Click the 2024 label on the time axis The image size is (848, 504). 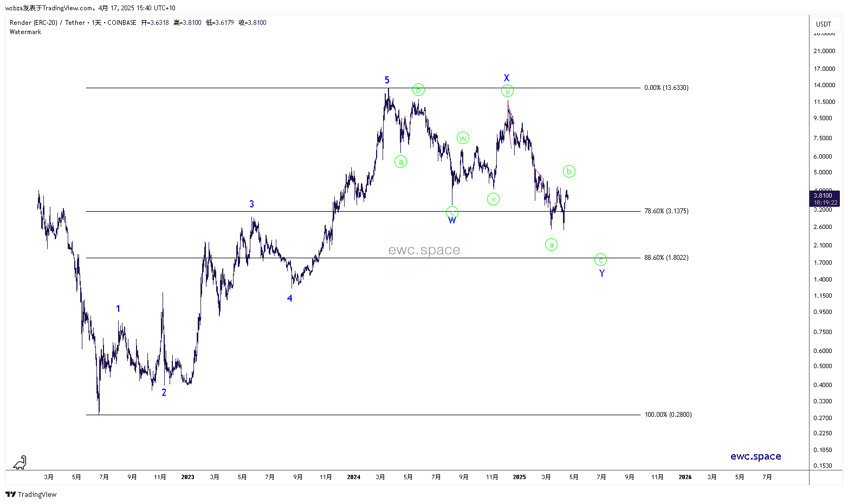click(353, 477)
